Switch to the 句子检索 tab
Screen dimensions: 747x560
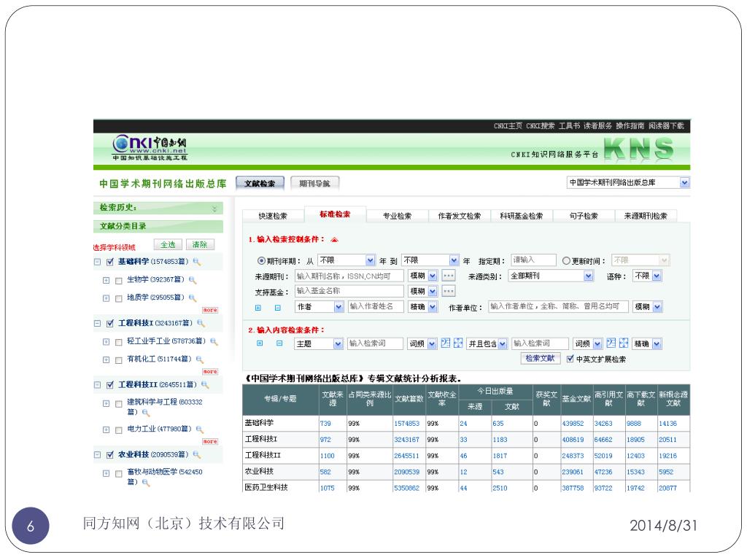pos(584,216)
